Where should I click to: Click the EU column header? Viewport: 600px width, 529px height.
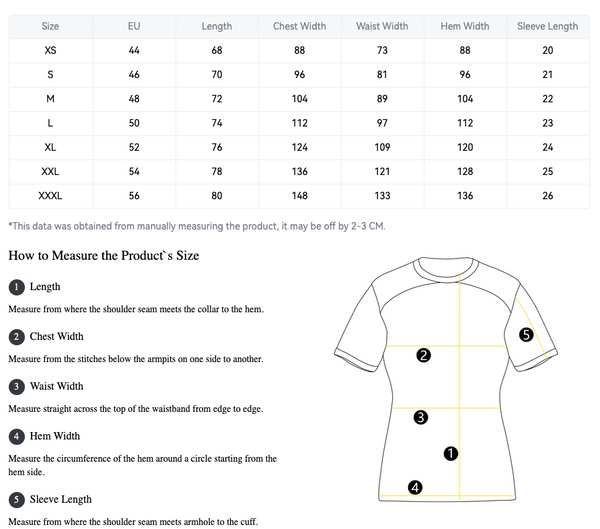pyautogui.click(x=134, y=26)
